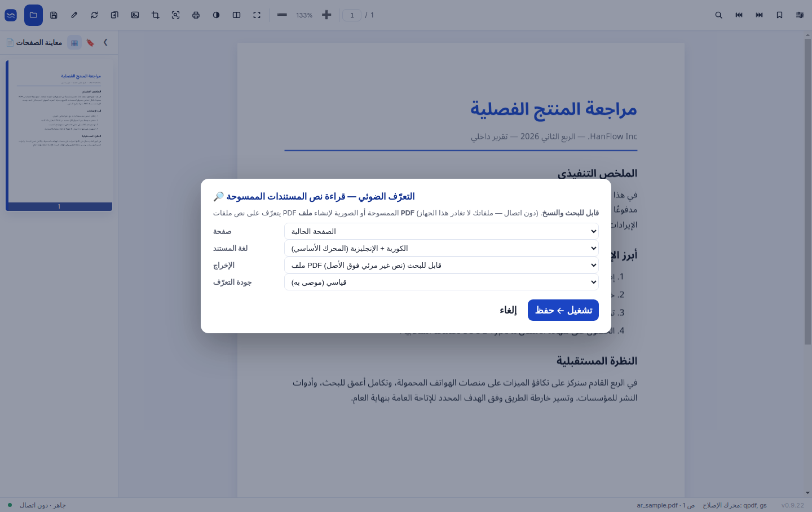Screen dimensions: 812x512
Task: Click the wave app logo icon
Action: coord(11,15)
